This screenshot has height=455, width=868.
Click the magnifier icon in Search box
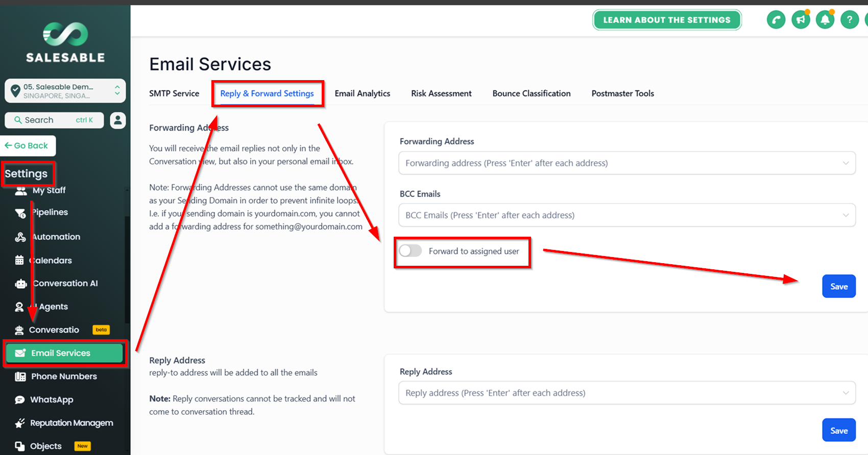click(18, 120)
